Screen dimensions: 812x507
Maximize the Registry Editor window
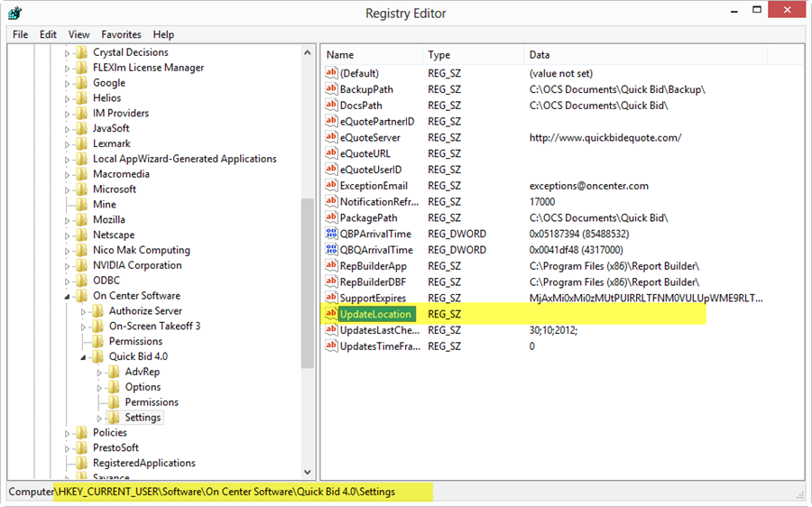click(757, 10)
